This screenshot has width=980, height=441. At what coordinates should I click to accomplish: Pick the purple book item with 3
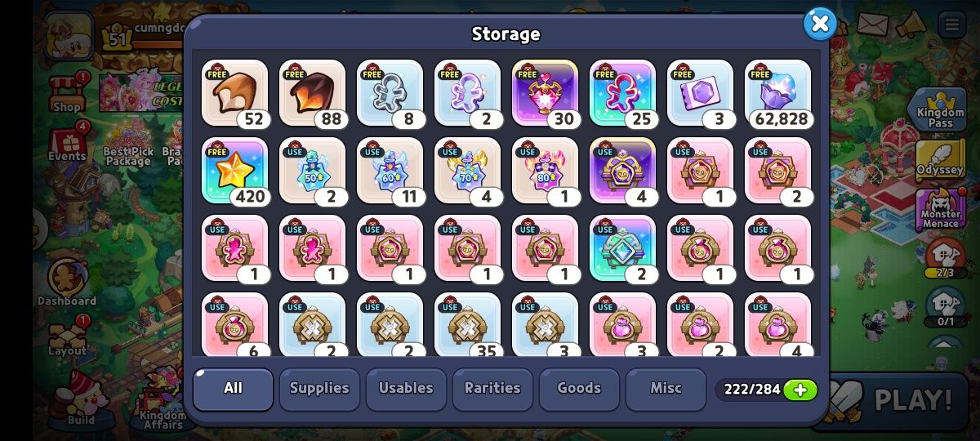pos(700,93)
